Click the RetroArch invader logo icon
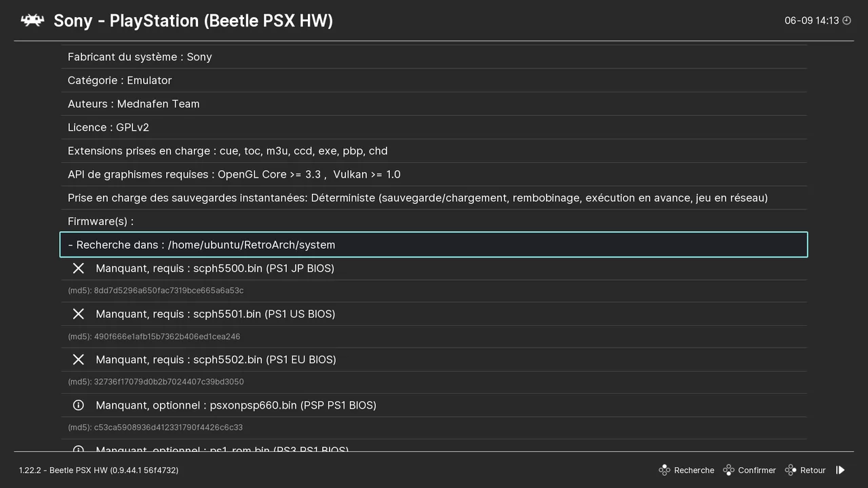This screenshot has width=868, height=488. (x=32, y=20)
